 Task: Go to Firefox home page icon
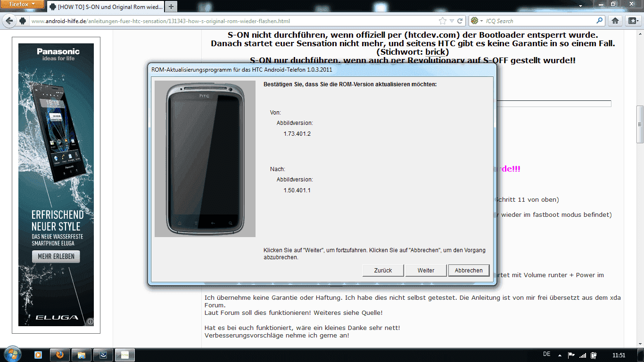[x=615, y=21]
